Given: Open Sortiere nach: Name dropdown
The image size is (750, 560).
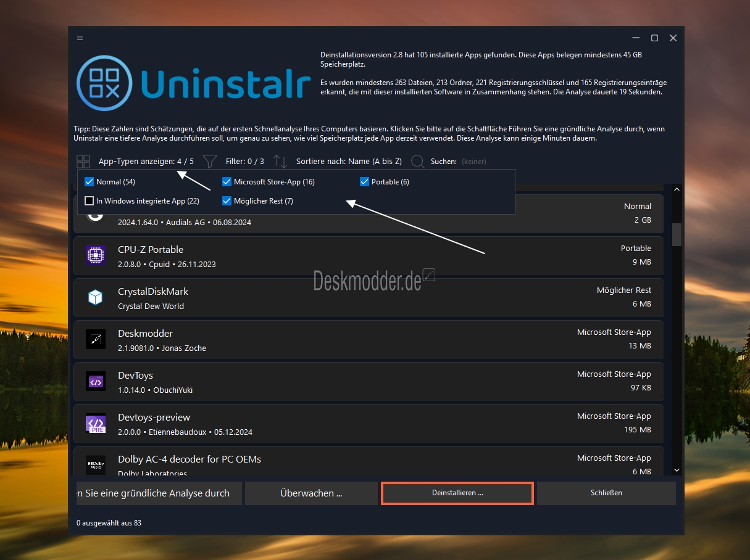Looking at the screenshot, I should click(x=349, y=162).
